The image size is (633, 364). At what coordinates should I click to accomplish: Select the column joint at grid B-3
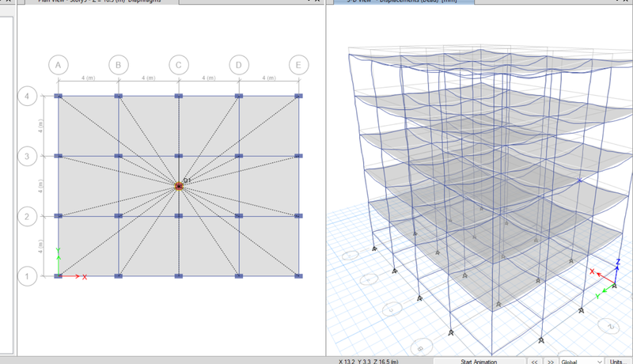click(118, 156)
